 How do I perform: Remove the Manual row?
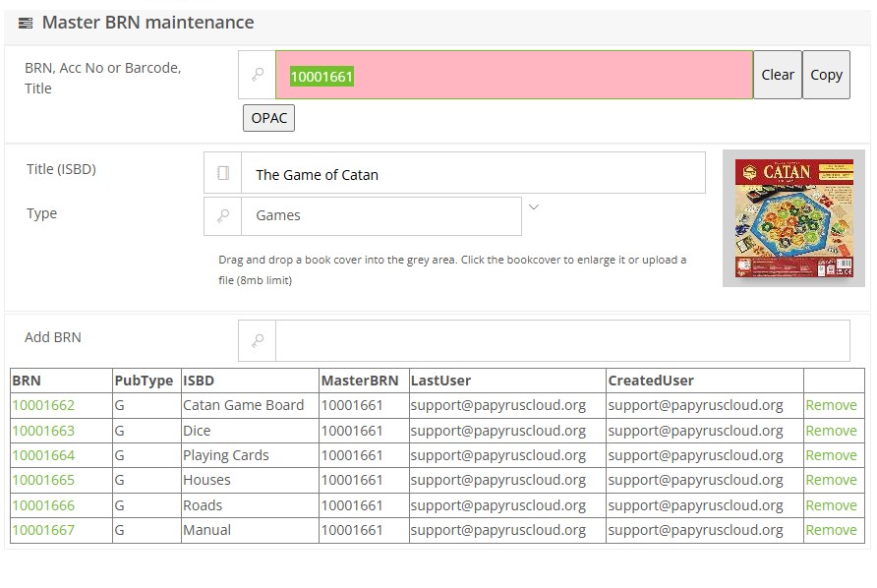(x=831, y=530)
